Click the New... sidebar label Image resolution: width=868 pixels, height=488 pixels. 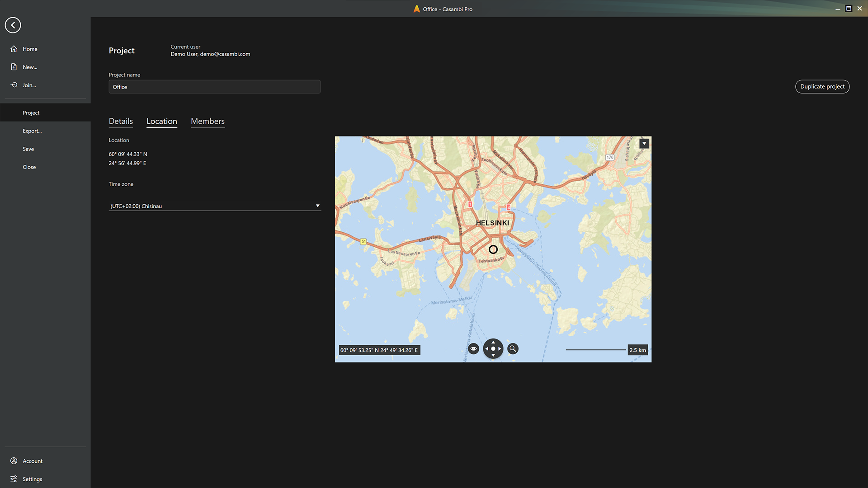30,67
